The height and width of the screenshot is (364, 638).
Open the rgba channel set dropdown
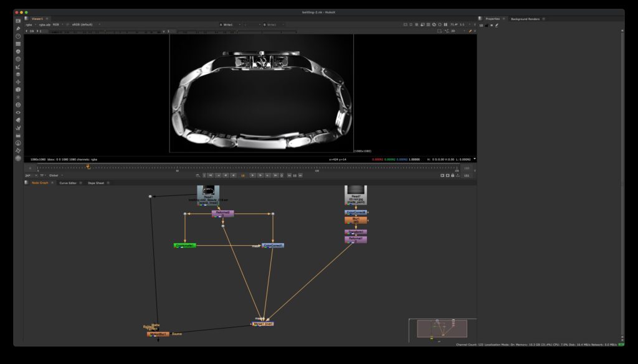click(30, 24)
